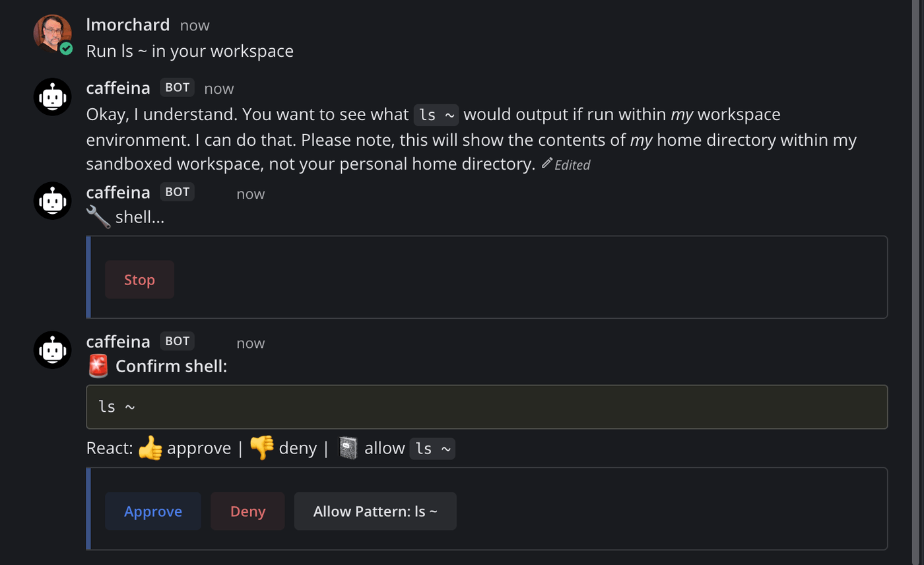This screenshot has height=565, width=924.
Task: Click the Allow Pattern: ls ~ button
Action: [x=375, y=511]
